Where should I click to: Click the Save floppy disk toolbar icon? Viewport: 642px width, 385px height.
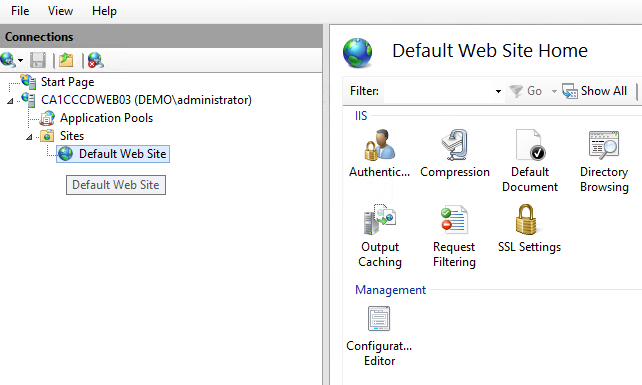(x=38, y=60)
